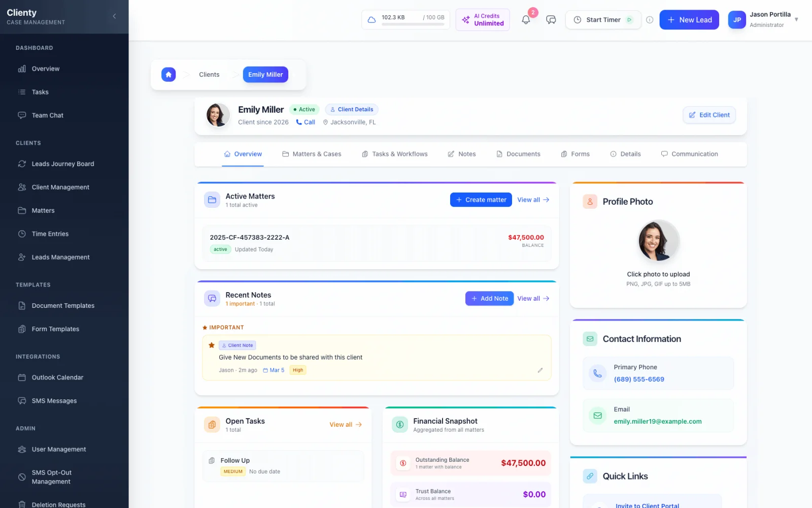Open Document Templates
This screenshot has height=508, width=812.
tap(64, 306)
